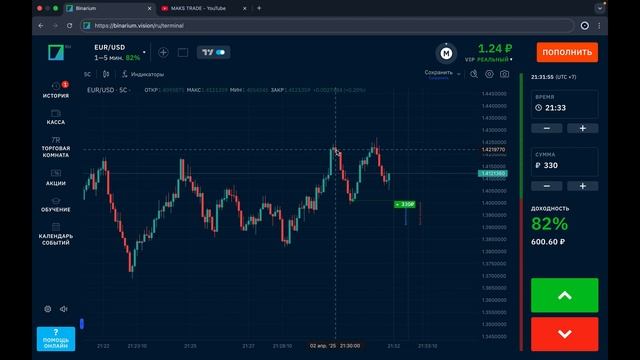The image size is (640, 360).
Task: Click the 600.60 ₽ payout amount
Action: pos(548,242)
